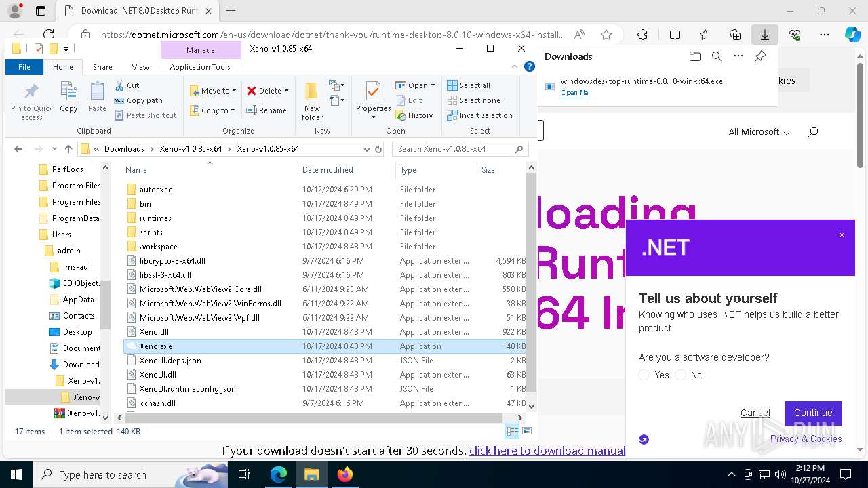Switch to large icons view layout

pos(527,431)
